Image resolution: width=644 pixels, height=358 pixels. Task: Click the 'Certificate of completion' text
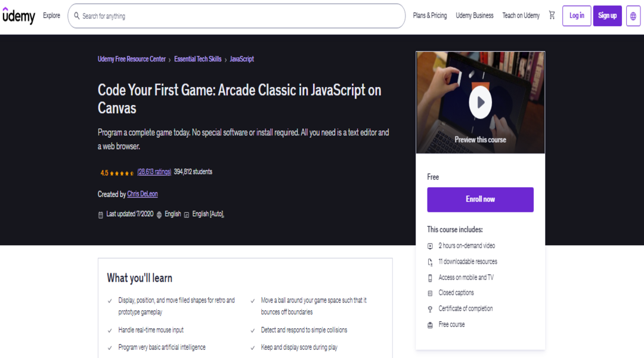[465, 308]
